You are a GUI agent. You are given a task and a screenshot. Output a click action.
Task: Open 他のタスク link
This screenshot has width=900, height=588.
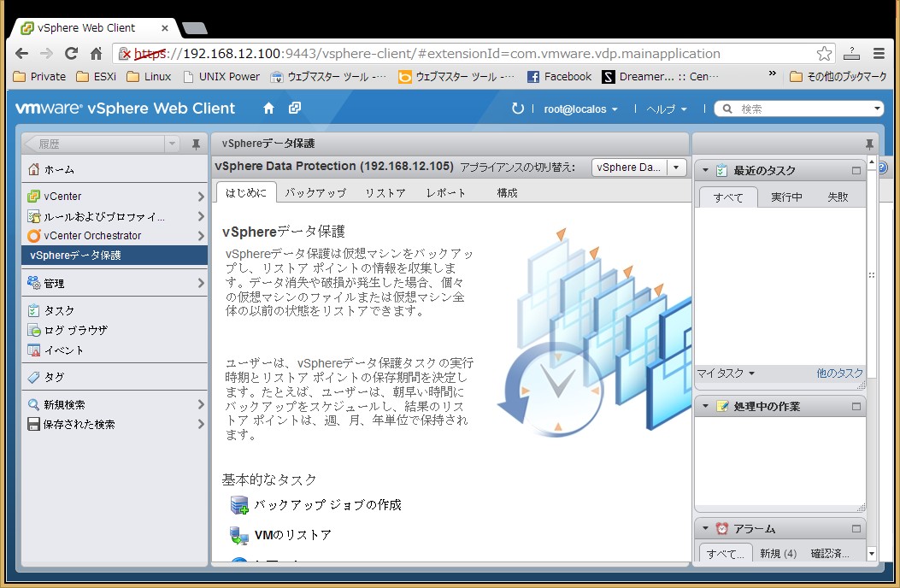(x=839, y=373)
